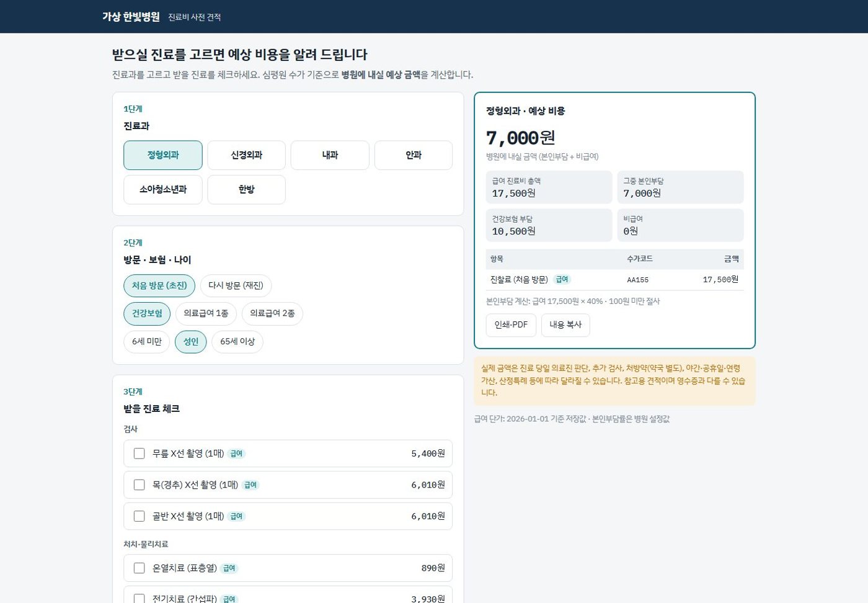Check the 골반 X선 촬영 checkbox

139,516
